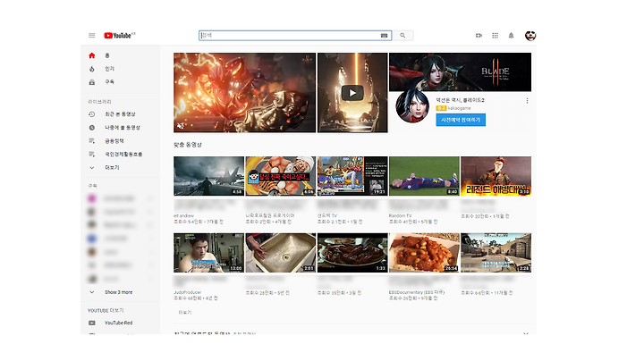Image resolution: width=644 pixels, height=361 pixels.
Task: Unmute the featured ad video
Action: (x=181, y=126)
